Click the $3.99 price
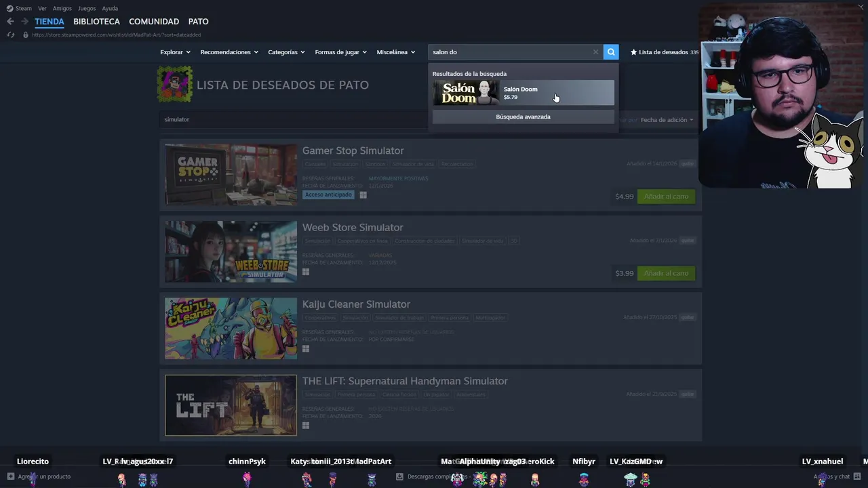The height and width of the screenshot is (488, 868). [x=624, y=273]
